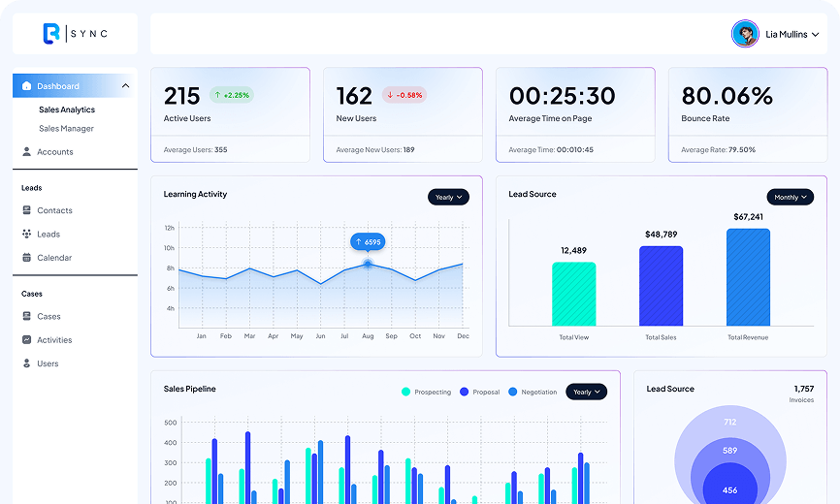The width and height of the screenshot is (840, 504).
Task: Click the Total Revenue bar
Action: pos(748,277)
